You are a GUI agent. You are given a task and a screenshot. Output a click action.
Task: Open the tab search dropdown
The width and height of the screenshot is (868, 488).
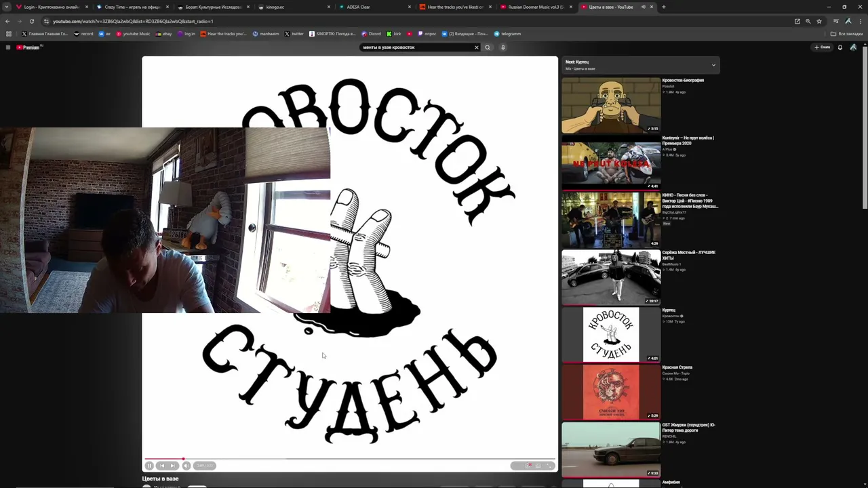pyautogui.click(x=6, y=7)
